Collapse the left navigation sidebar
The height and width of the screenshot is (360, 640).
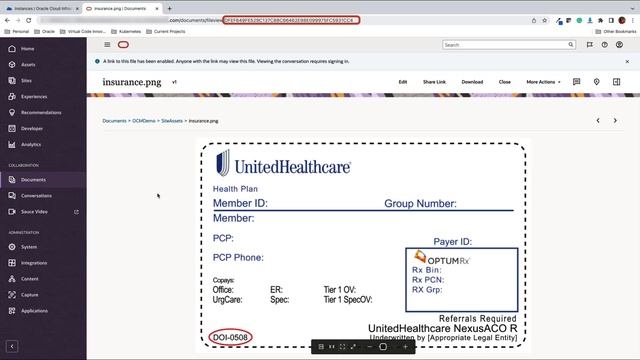[x=12, y=347]
